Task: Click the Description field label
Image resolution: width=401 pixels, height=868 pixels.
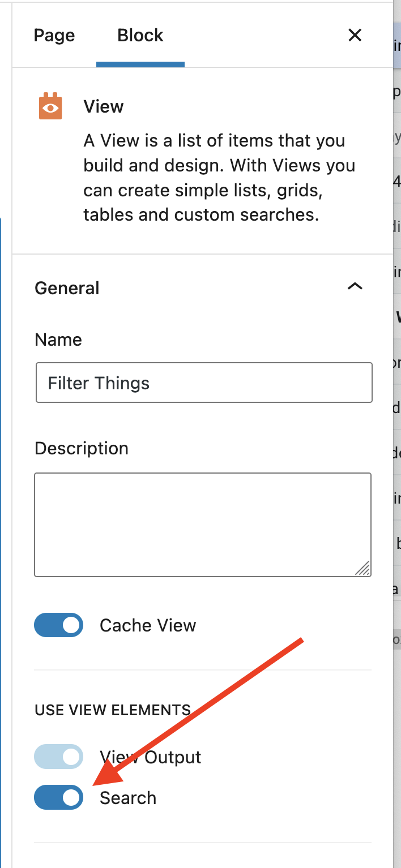Action: coord(82,448)
